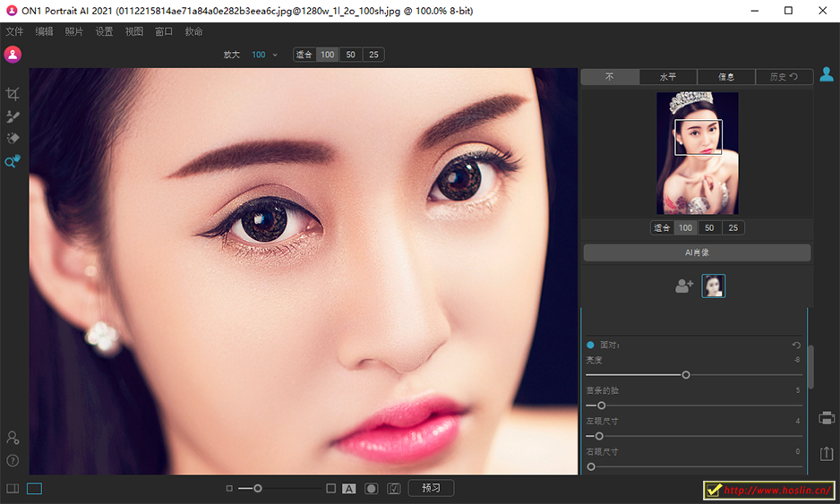The height and width of the screenshot is (504, 840).
Task: Select the retouch brush tool
Action: click(13, 116)
